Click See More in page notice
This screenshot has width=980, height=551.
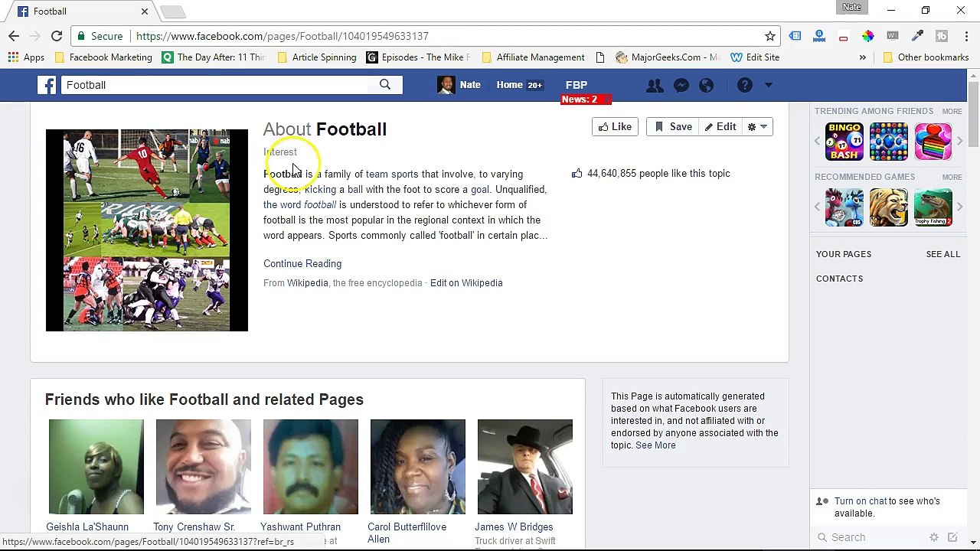pos(655,445)
